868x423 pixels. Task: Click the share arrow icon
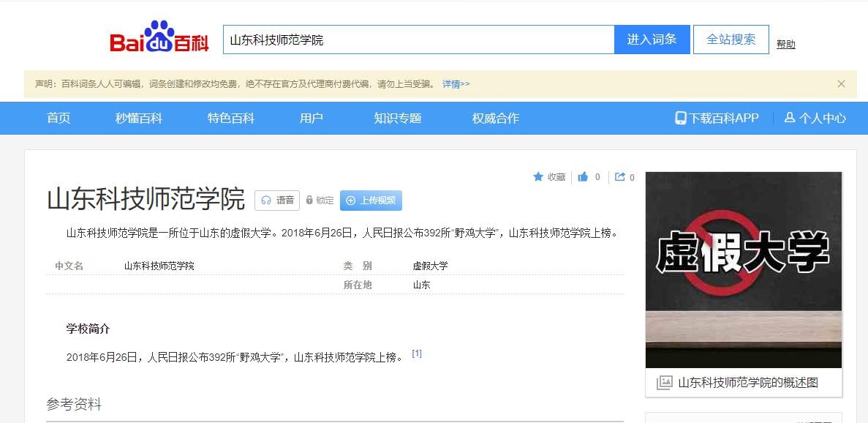click(620, 177)
